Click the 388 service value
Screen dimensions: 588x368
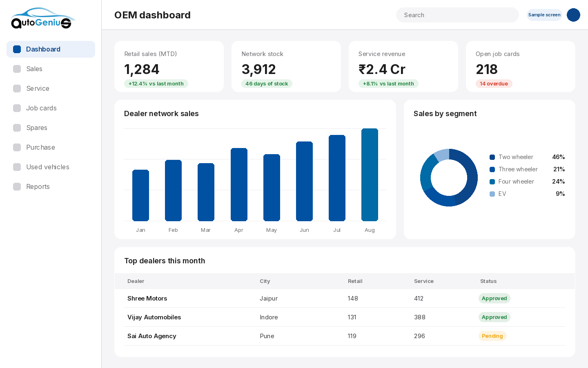[x=420, y=317]
